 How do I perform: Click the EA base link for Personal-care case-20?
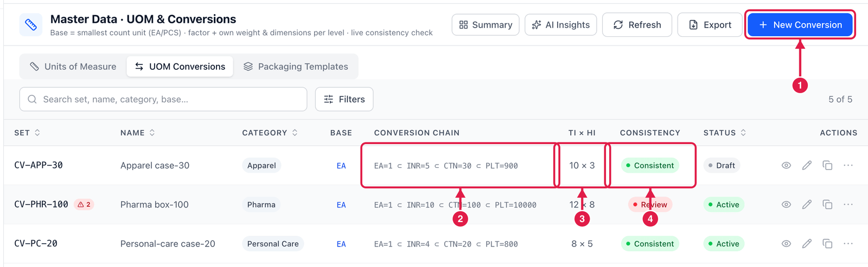[341, 244]
